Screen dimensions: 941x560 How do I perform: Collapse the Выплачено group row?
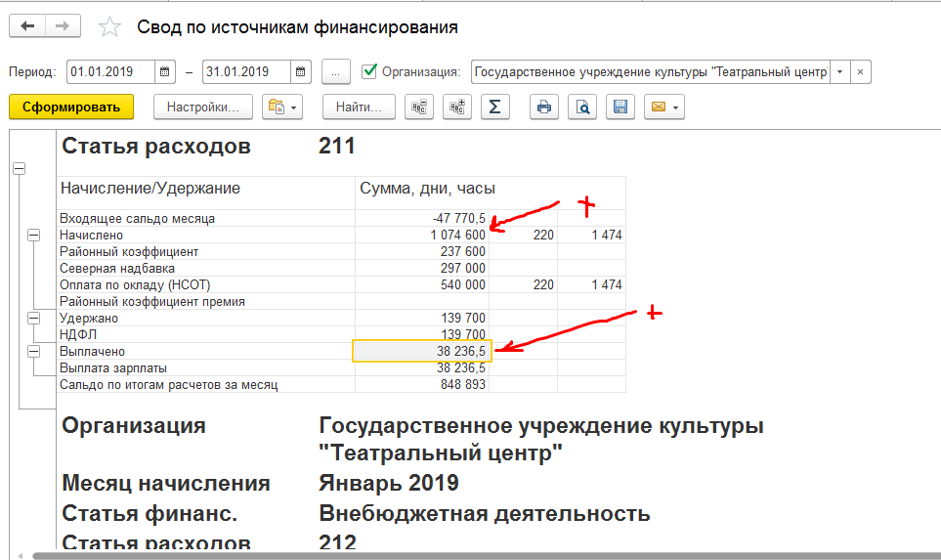pos(34,351)
